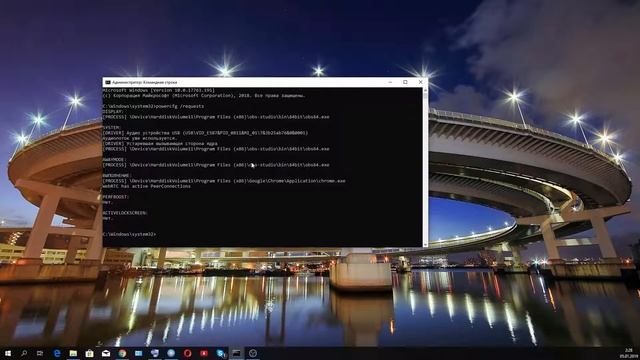Screen dimensions: 640x360
Task: Launch Microsoft Edge from the taskbar
Action: [x=57, y=353]
